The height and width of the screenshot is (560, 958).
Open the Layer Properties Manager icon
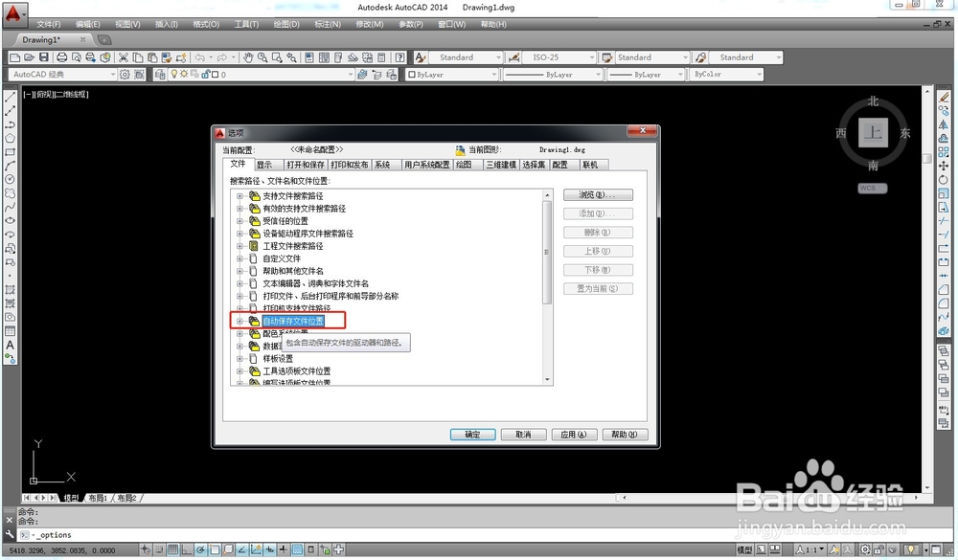click(159, 75)
